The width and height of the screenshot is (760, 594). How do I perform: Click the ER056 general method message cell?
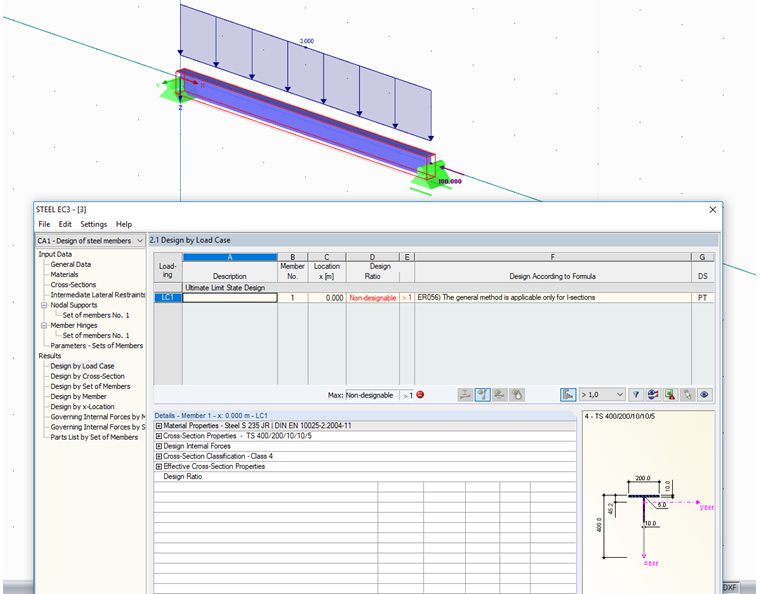[x=553, y=297]
